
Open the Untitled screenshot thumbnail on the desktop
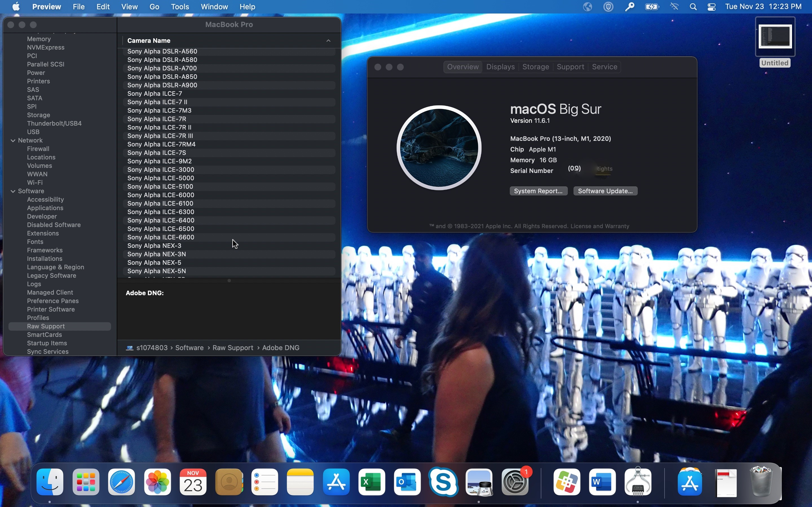(775, 37)
